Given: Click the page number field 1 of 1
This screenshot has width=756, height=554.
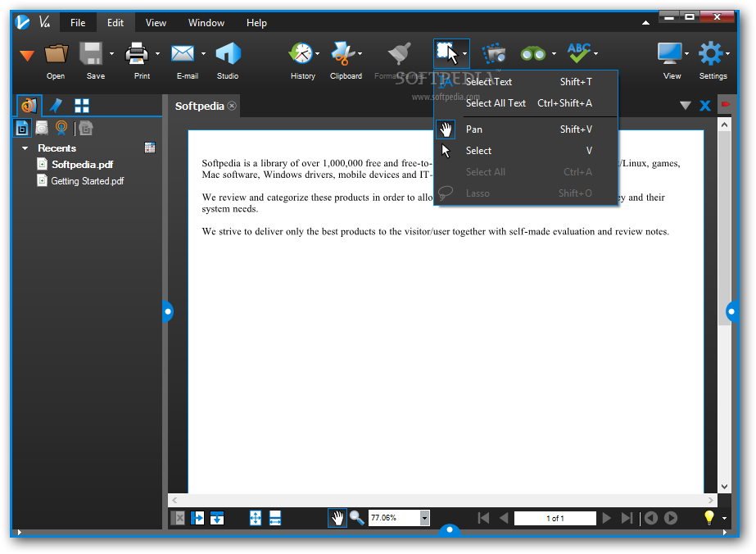Looking at the screenshot, I should click(x=555, y=518).
